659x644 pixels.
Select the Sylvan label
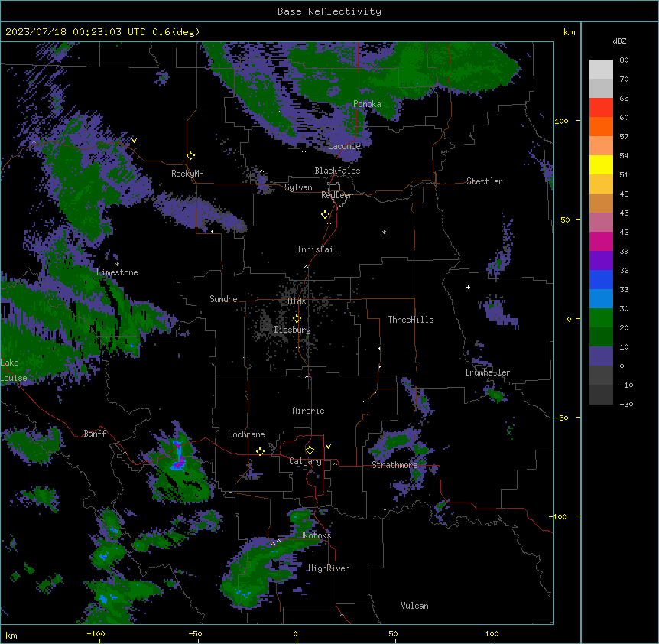pyautogui.click(x=298, y=187)
